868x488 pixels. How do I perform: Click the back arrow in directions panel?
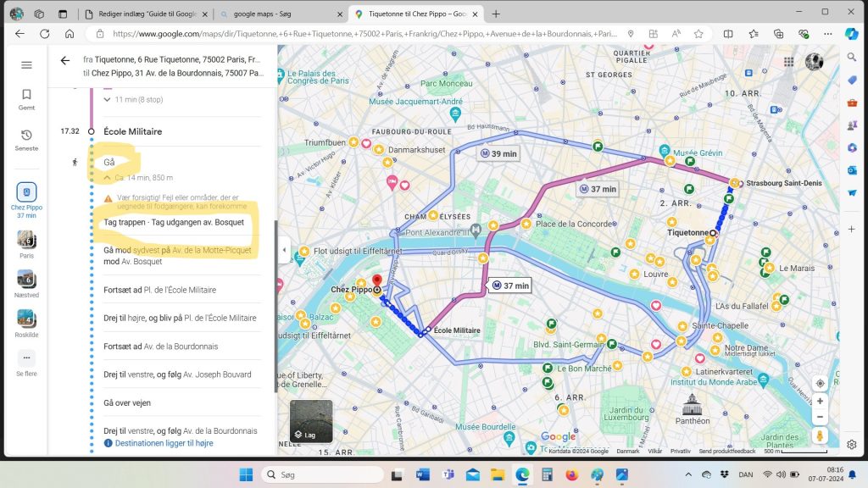click(x=65, y=61)
